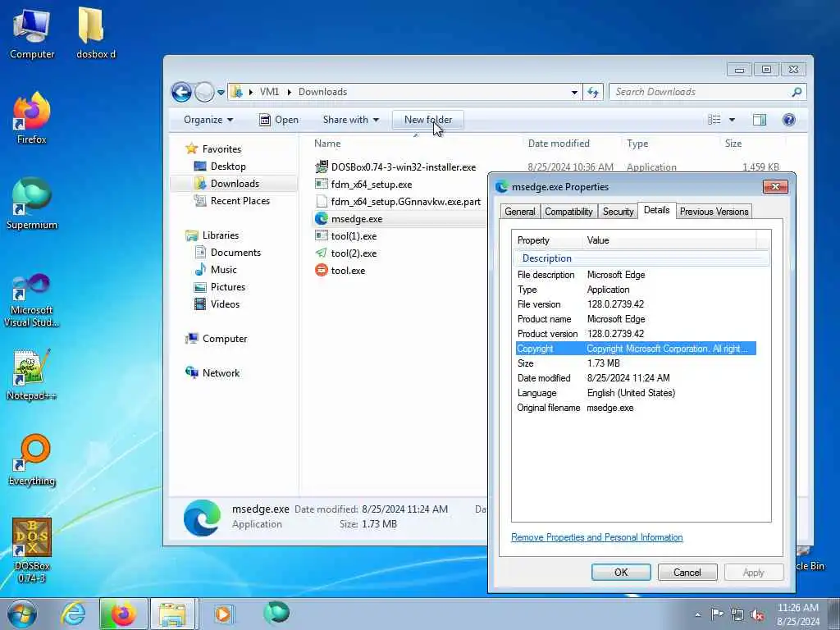
Task: Click Cancel in msedge.exe Properties
Action: point(687,572)
